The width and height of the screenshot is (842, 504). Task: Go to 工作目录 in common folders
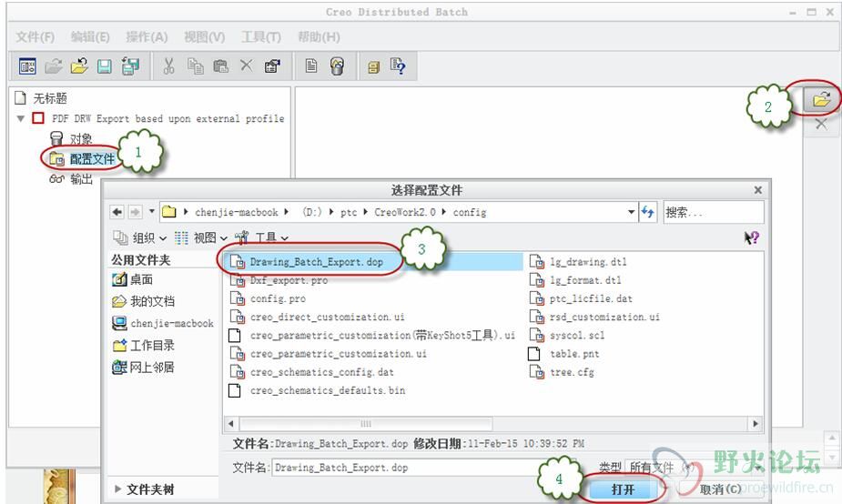[153, 345]
